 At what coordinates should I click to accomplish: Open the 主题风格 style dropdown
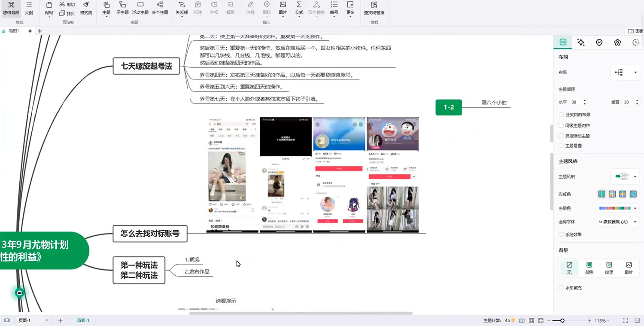(625, 177)
